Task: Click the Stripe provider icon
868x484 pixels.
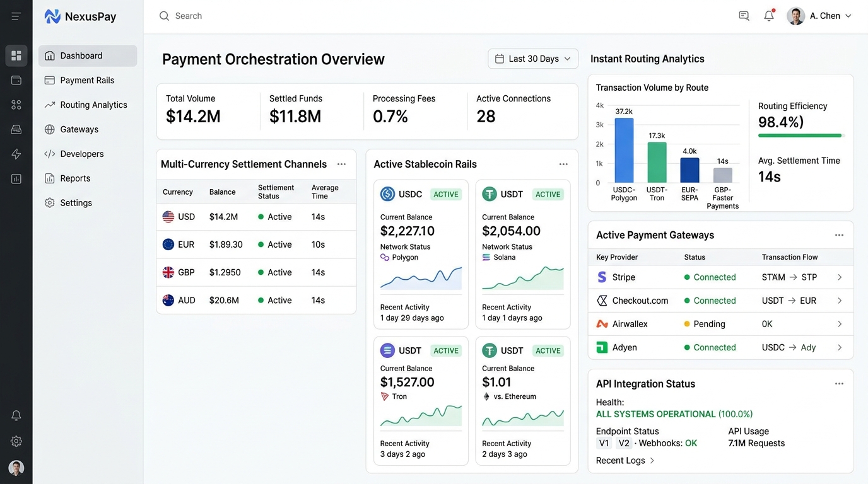Action: (x=602, y=277)
